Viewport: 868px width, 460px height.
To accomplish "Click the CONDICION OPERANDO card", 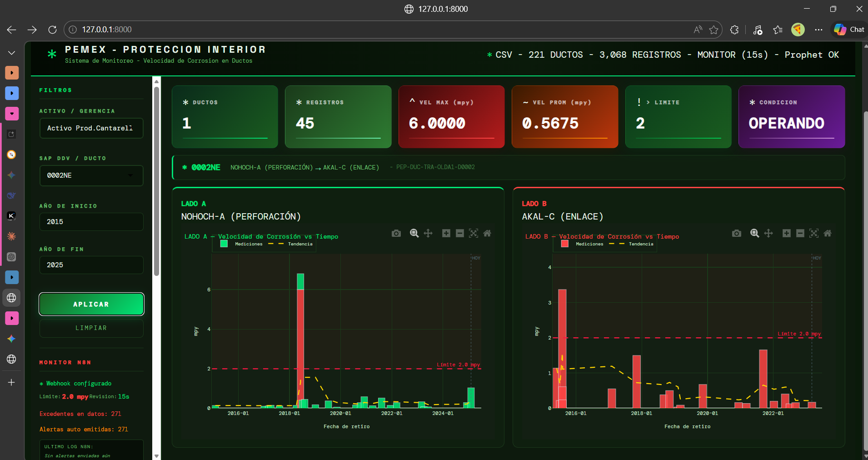I will (792, 117).
